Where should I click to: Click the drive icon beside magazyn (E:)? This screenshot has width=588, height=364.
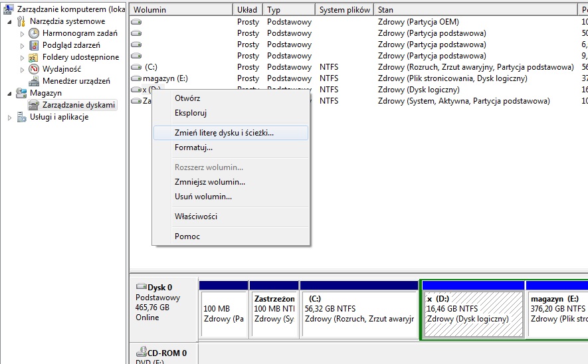point(136,78)
